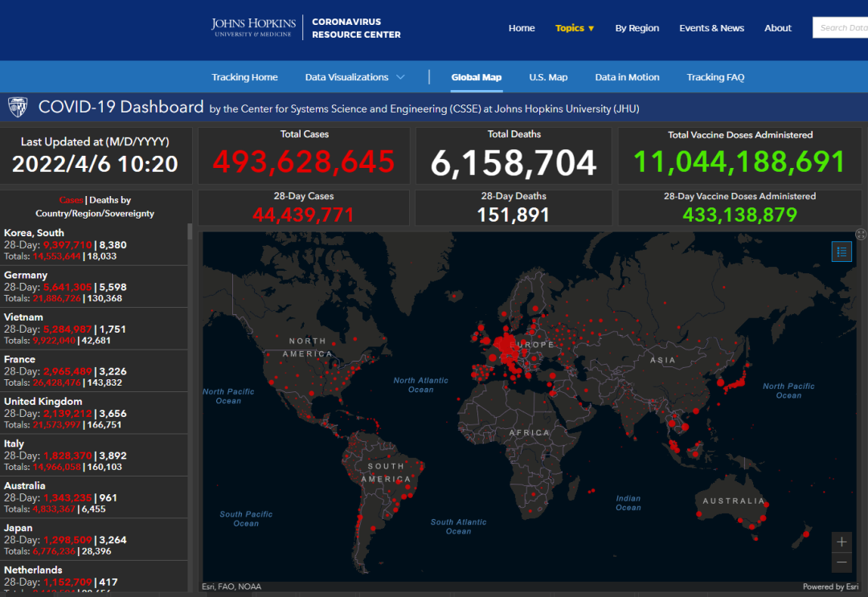Click the 28-day vaccine value 433,138,879
Screen dimensions: 868x597
click(739, 215)
